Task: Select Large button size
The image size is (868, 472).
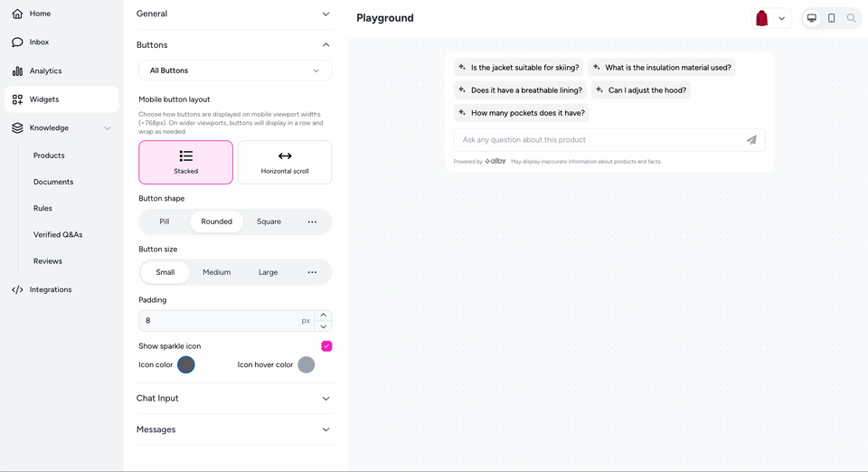Action: point(268,272)
